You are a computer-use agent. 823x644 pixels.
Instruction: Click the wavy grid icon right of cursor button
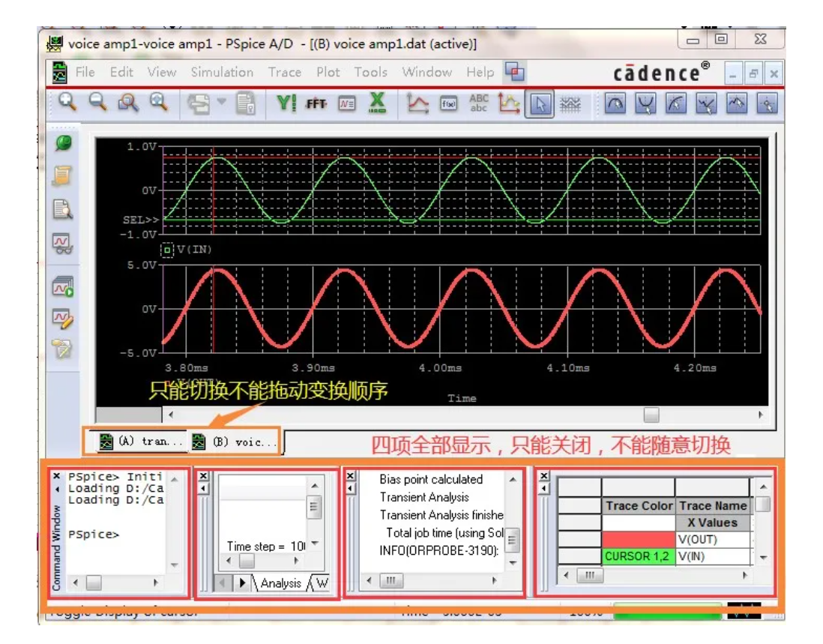pyautogui.click(x=570, y=104)
